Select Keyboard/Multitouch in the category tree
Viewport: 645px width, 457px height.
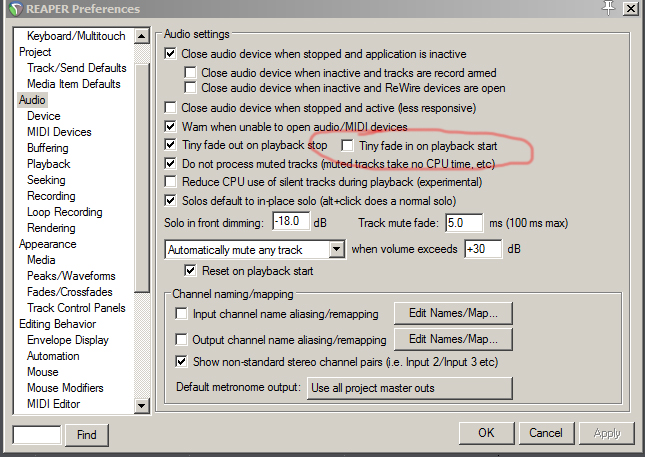76,36
